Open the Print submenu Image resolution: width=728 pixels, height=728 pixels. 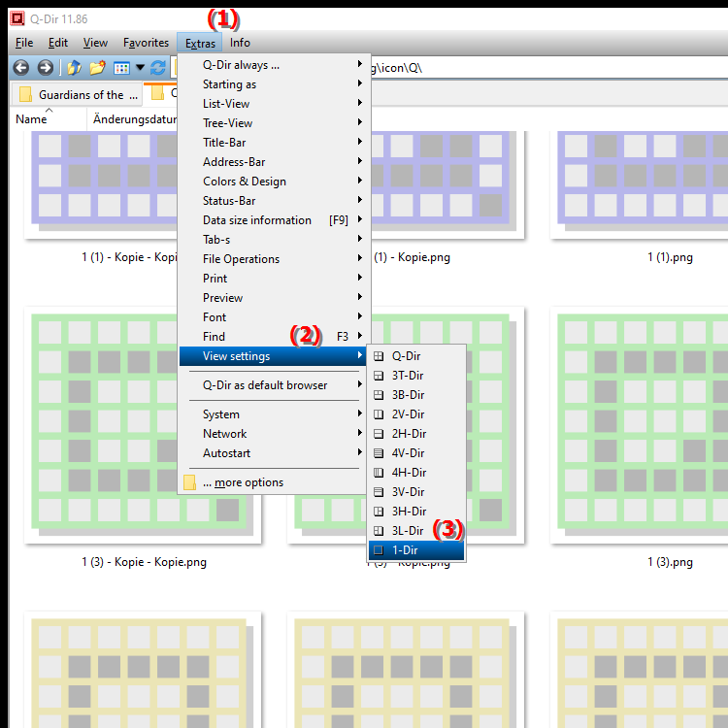click(274, 279)
